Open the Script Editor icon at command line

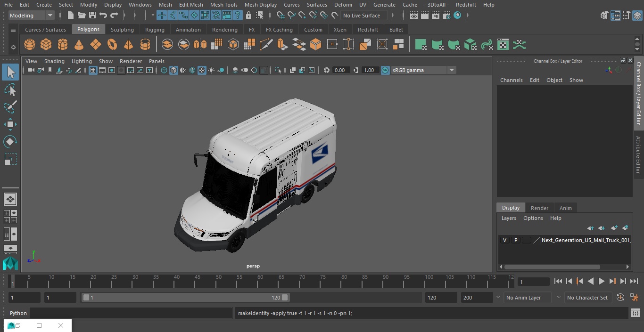[636, 313]
